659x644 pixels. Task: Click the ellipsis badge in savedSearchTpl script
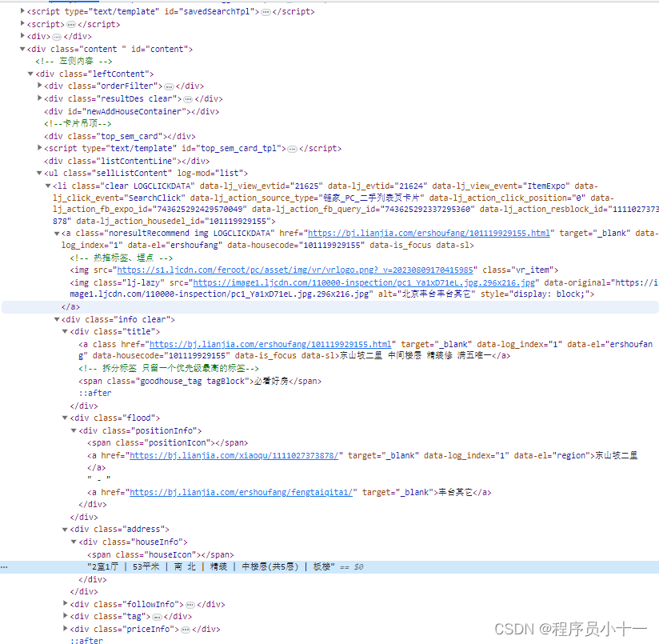point(266,12)
